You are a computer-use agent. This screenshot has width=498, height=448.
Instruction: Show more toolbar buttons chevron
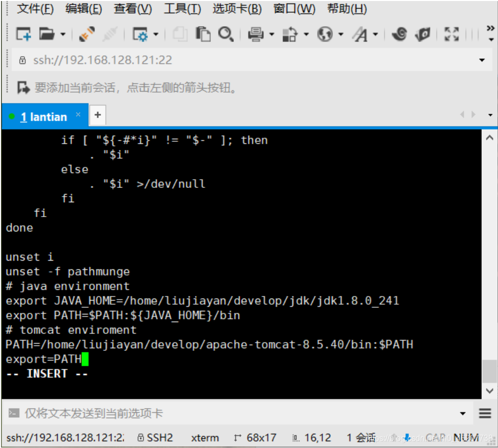(x=490, y=29)
